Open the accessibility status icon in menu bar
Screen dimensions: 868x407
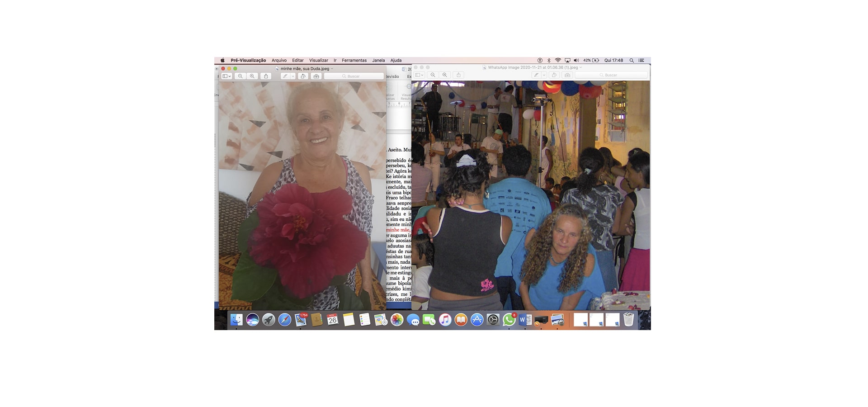click(540, 60)
